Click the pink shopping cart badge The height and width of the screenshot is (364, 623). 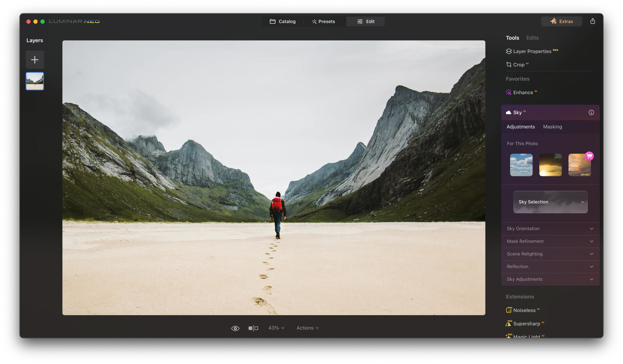(589, 156)
